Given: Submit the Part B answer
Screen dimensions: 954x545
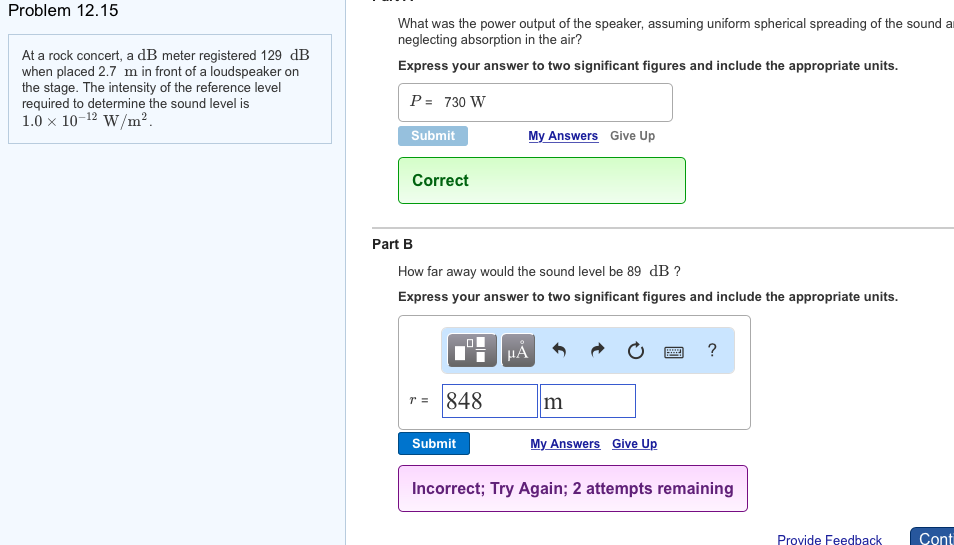Looking at the screenshot, I should click(434, 444).
